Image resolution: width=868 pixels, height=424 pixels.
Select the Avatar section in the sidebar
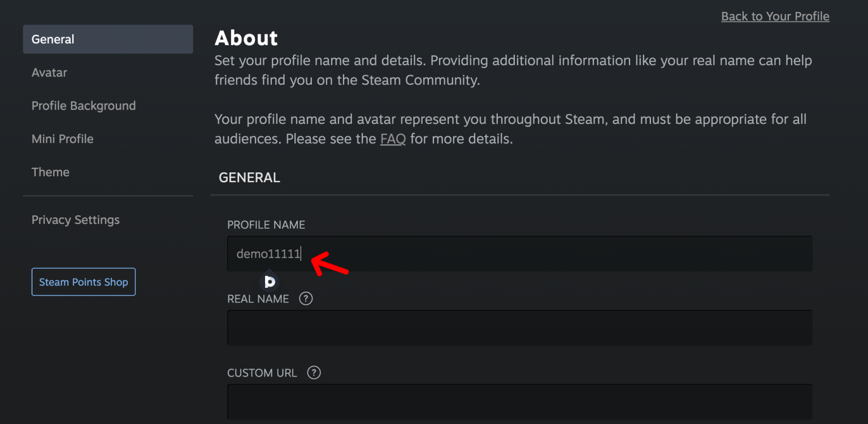(x=49, y=72)
